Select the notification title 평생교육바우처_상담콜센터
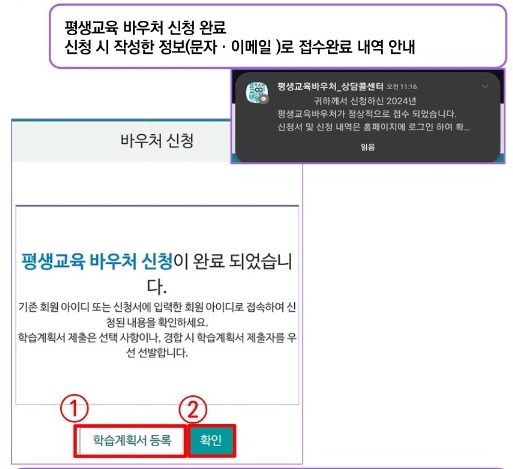Viewport: 513px width, 469px height. tap(330, 87)
